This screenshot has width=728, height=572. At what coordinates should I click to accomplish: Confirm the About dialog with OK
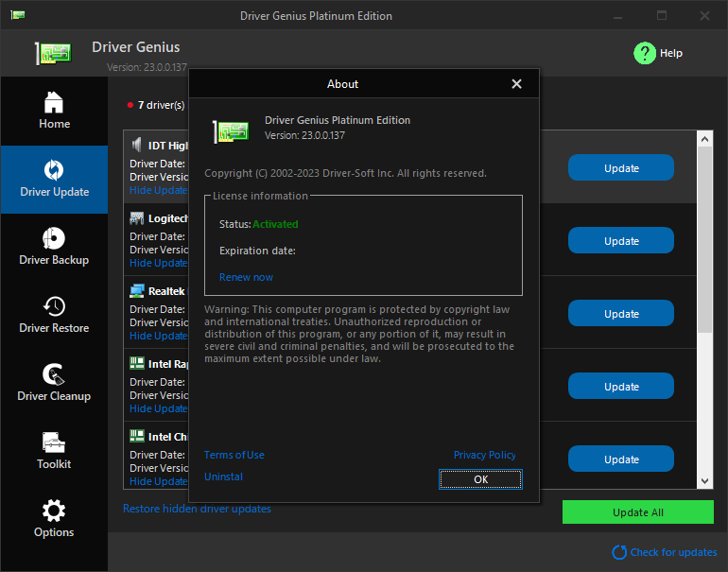tap(480, 479)
